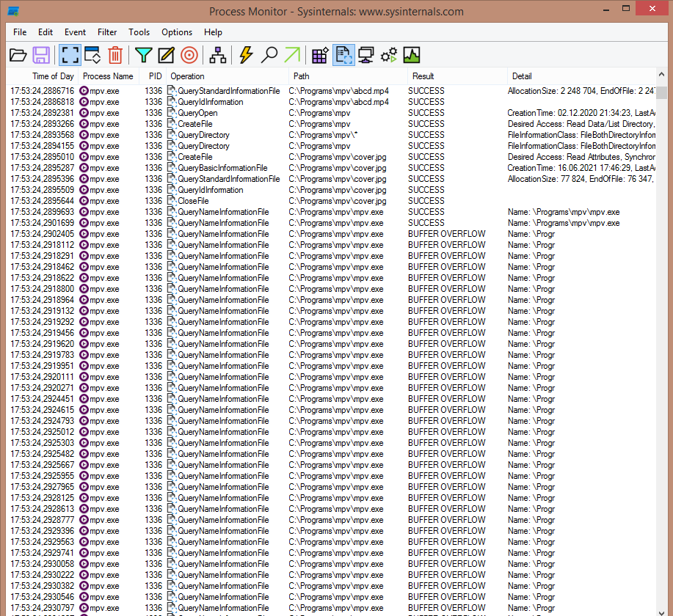
Task: Open Find with the magnifier icon
Action: 269,55
